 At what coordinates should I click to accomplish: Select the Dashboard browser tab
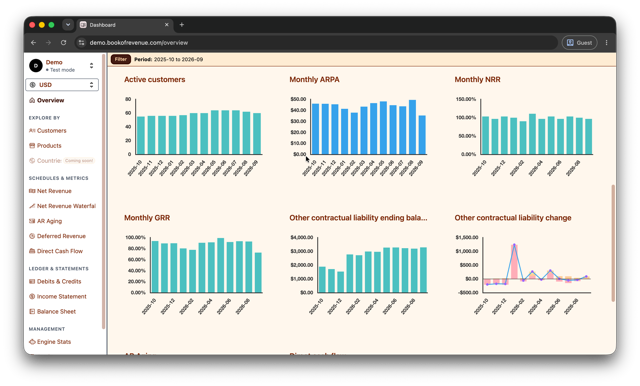[124, 25]
